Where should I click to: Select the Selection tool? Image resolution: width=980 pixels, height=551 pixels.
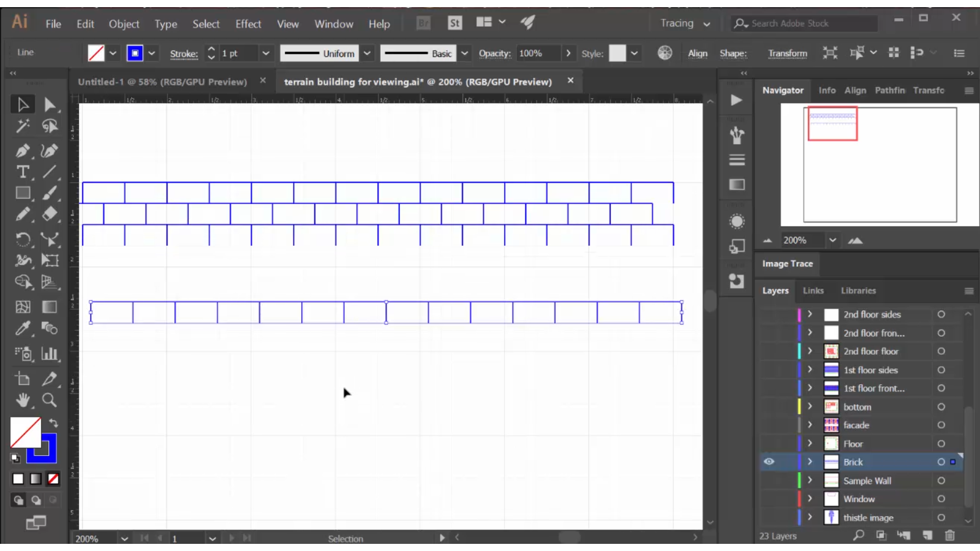[22, 103]
